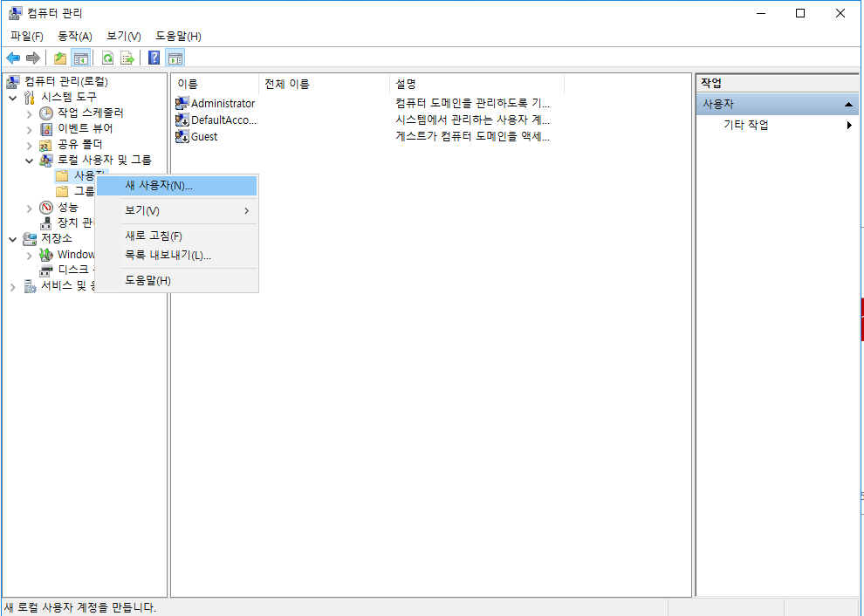Viewport: 864px width, 616px height.
Task: Open the 보기(V) menu bar item
Action: pos(124,36)
